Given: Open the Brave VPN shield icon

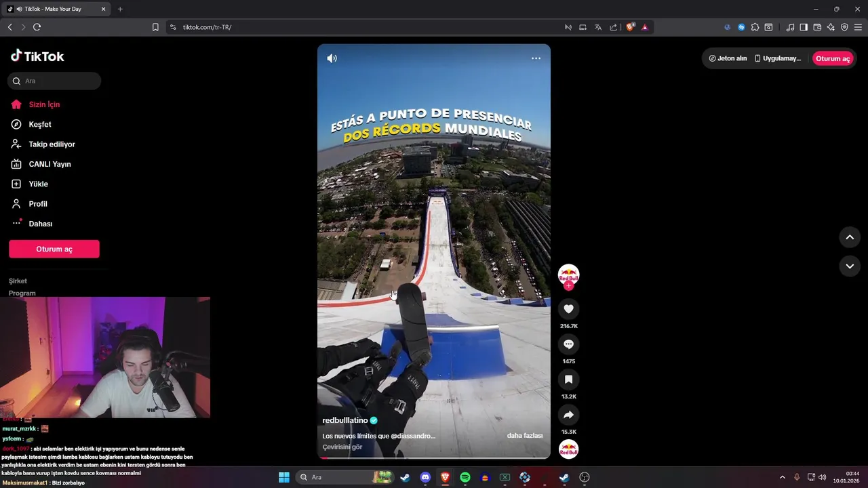Looking at the screenshot, I should coord(844,27).
